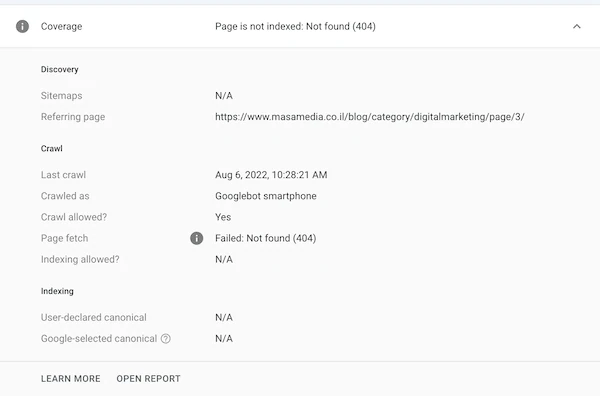Click the Sitemaps label
Viewport: 600px width, 396px height.
pos(62,96)
